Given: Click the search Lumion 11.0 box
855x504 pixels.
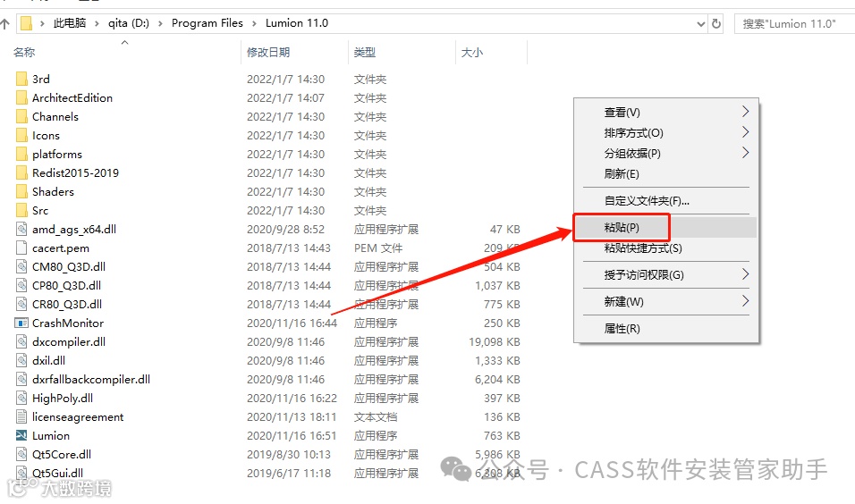Looking at the screenshot, I should (x=794, y=24).
